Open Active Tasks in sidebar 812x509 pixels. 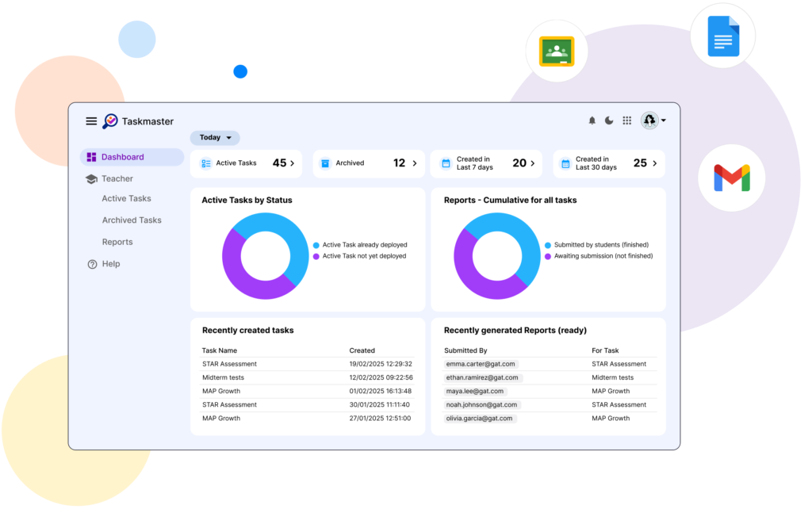click(x=126, y=199)
